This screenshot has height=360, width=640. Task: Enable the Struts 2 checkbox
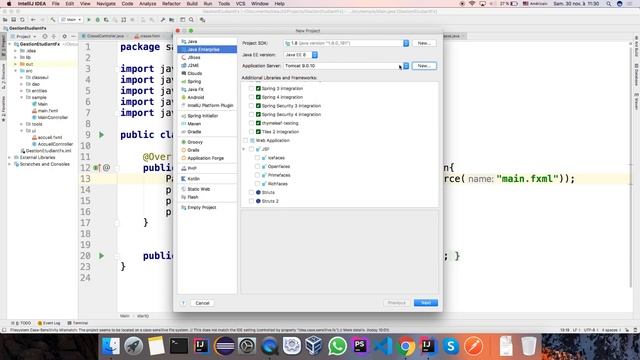pos(251,201)
